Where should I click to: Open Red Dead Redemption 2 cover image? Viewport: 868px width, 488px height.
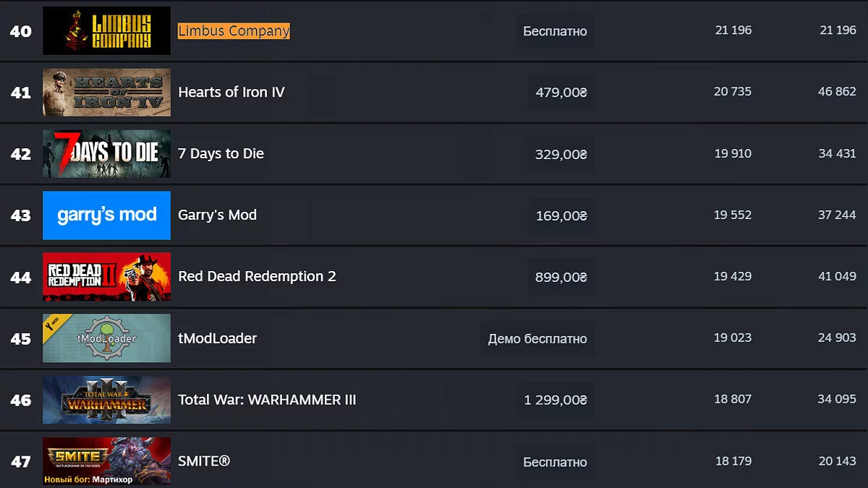click(x=106, y=276)
